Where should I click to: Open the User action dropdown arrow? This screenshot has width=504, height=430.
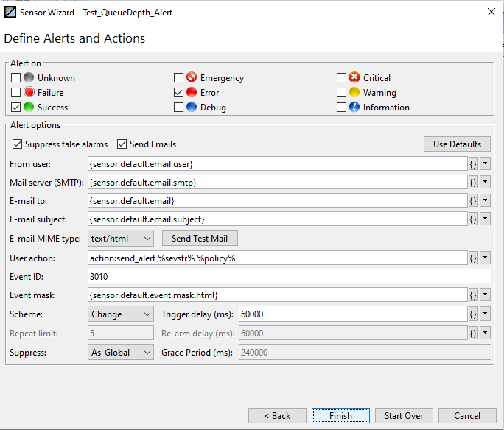485,258
